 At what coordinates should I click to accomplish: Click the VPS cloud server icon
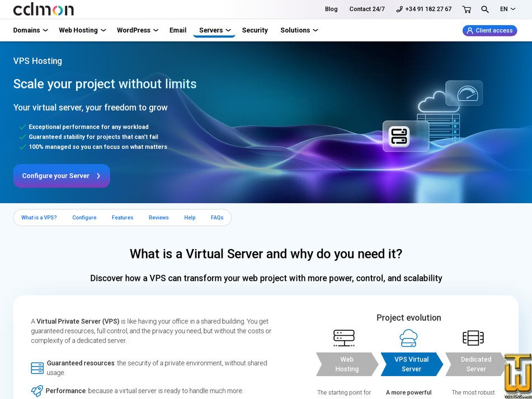pos(409,338)
